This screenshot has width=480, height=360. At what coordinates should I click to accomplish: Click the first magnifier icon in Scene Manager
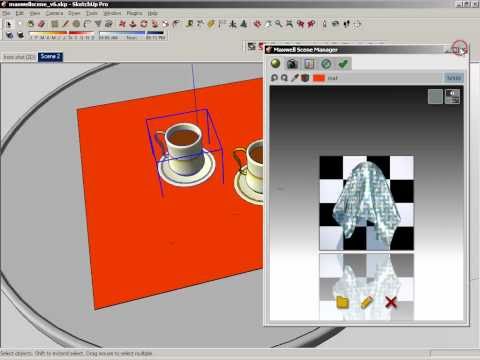tap(274, 78)
